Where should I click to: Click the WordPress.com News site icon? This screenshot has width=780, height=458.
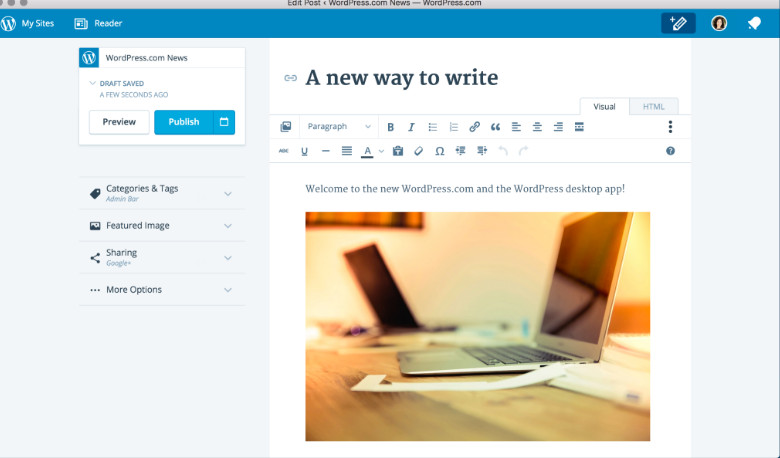[89, 58]
